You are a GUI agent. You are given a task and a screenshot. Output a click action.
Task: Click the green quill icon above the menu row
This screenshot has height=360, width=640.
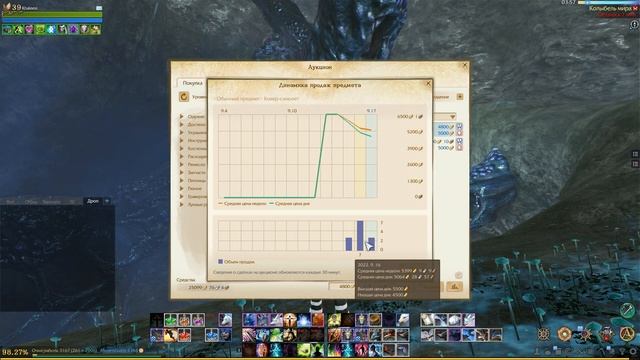627,311
